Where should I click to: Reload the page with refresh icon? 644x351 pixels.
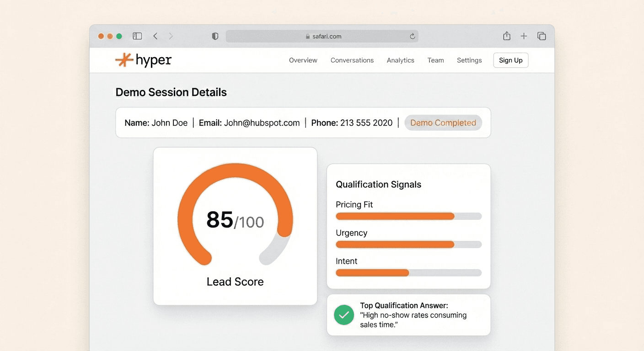(x=412, y=36)
